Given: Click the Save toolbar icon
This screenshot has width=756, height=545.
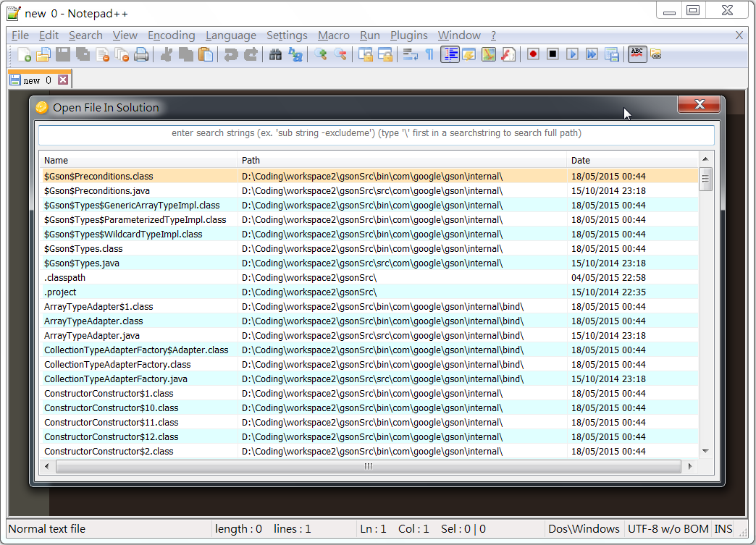Looking at the screenshot, I should 63,54.
